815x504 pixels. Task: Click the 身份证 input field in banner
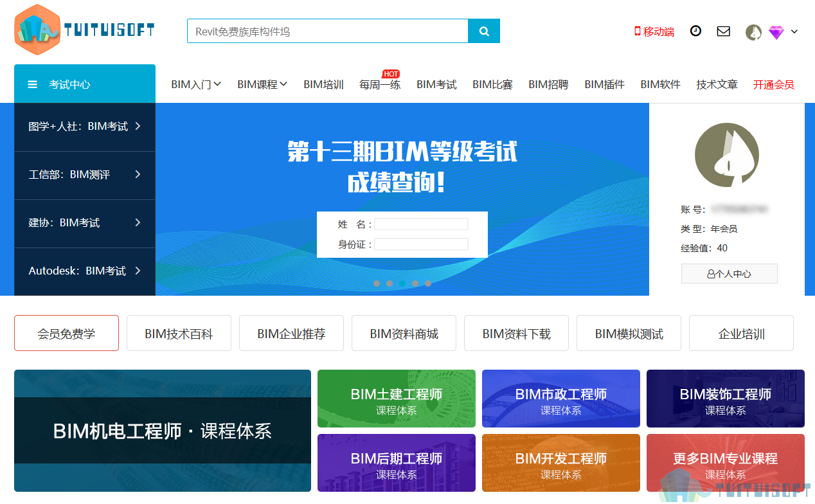pyautogui.click(x=422, y=244)
